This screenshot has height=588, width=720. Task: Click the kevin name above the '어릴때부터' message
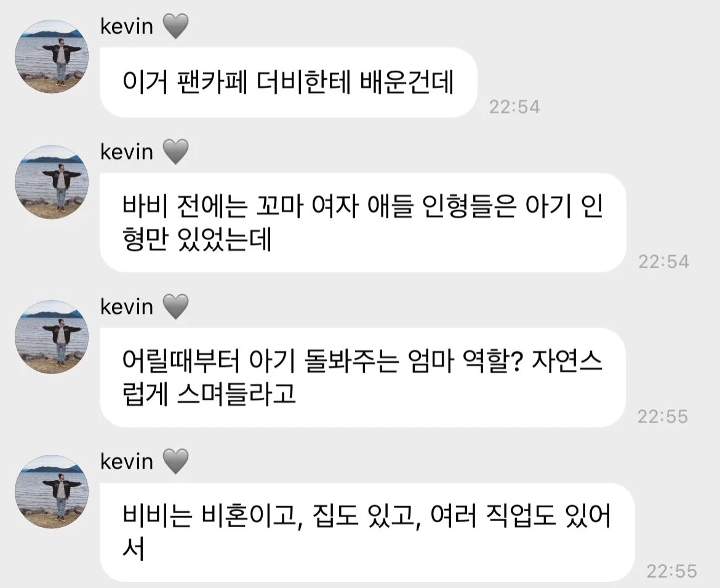pyautogui.click(x=127, y=307)
